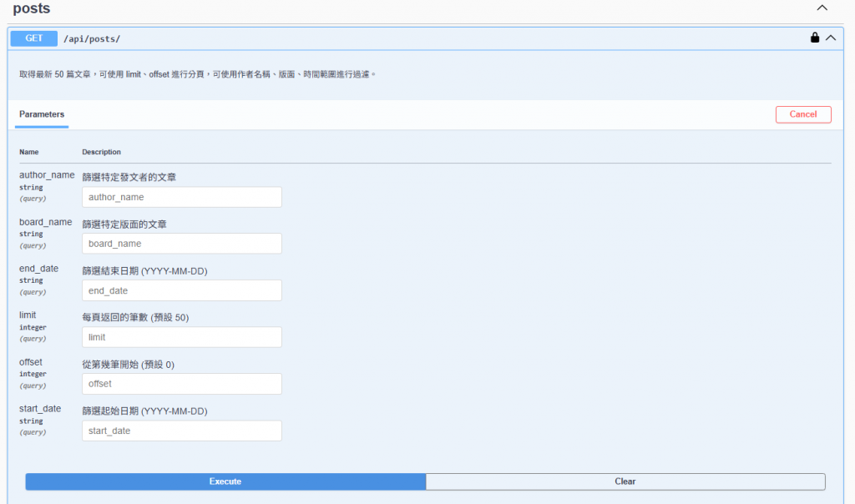Image resolution: width=855 pixels, height=504 pixels.
Task: Clear the request results
Action: pyautogui.click(x=625, y=481)
